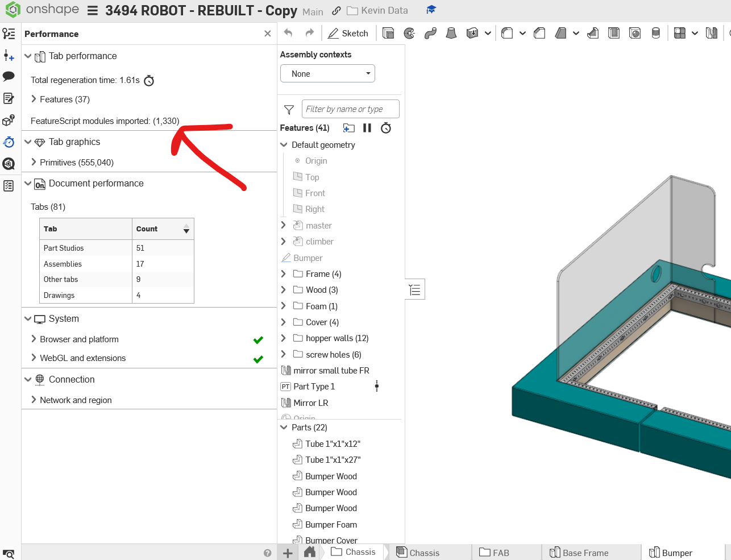Collapse the Tab performance section
The width and height of the screenshot is (731, 560).
click(28, 56)
